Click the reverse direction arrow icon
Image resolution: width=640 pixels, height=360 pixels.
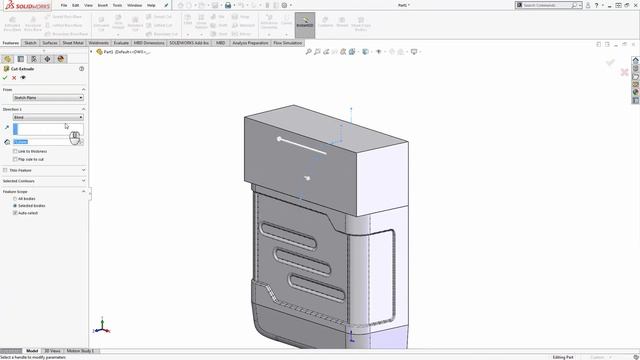point(7,128)
